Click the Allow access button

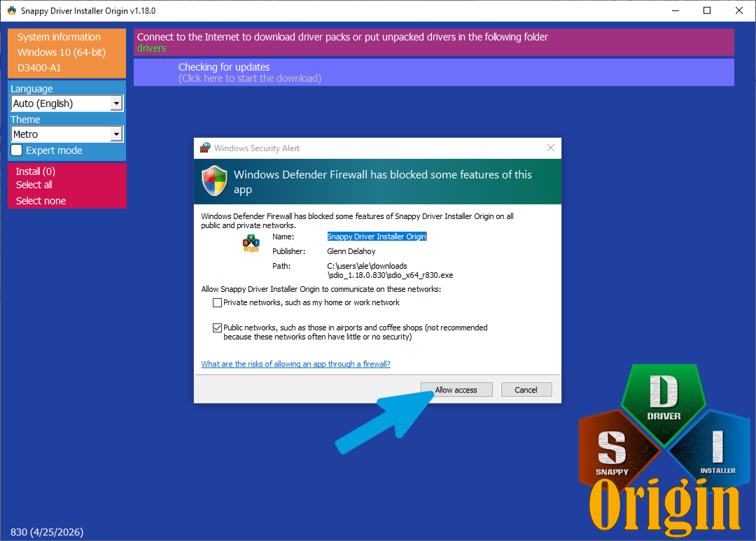[456, 390]
